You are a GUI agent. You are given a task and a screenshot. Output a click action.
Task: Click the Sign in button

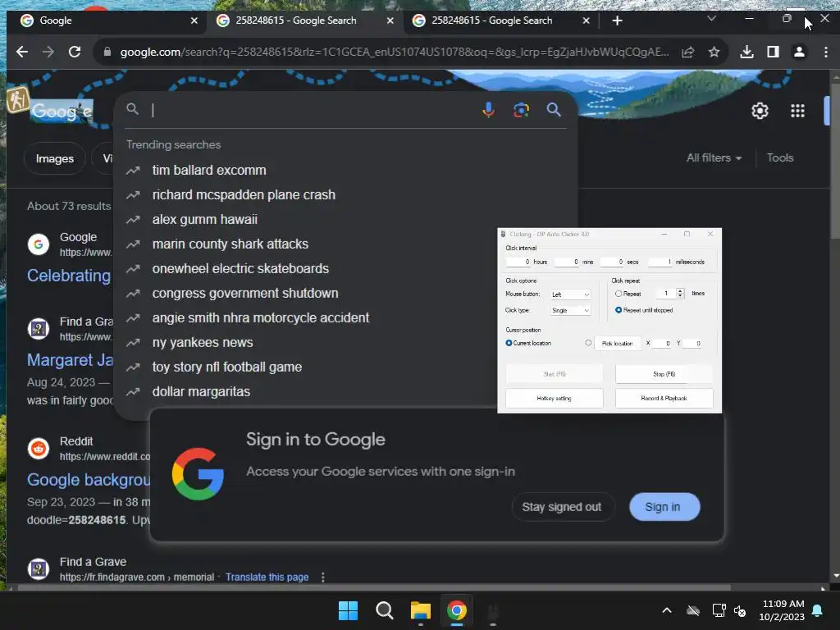664,507
